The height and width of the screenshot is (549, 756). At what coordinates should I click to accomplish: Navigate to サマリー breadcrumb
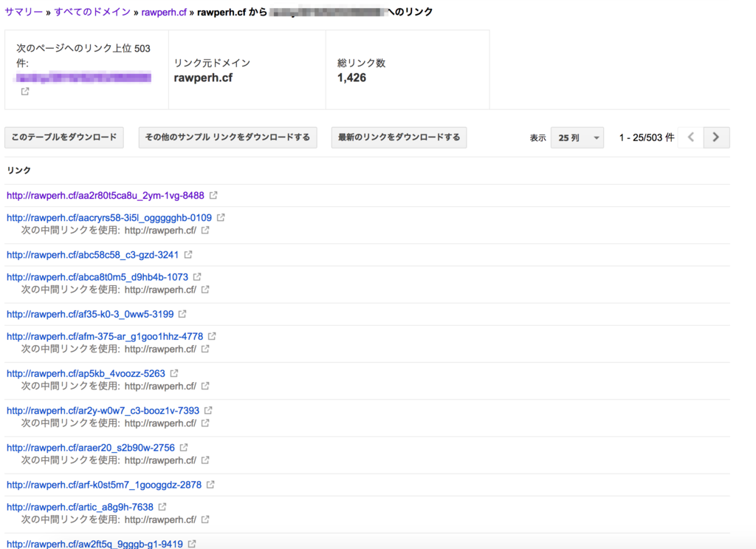coord(24,13)
